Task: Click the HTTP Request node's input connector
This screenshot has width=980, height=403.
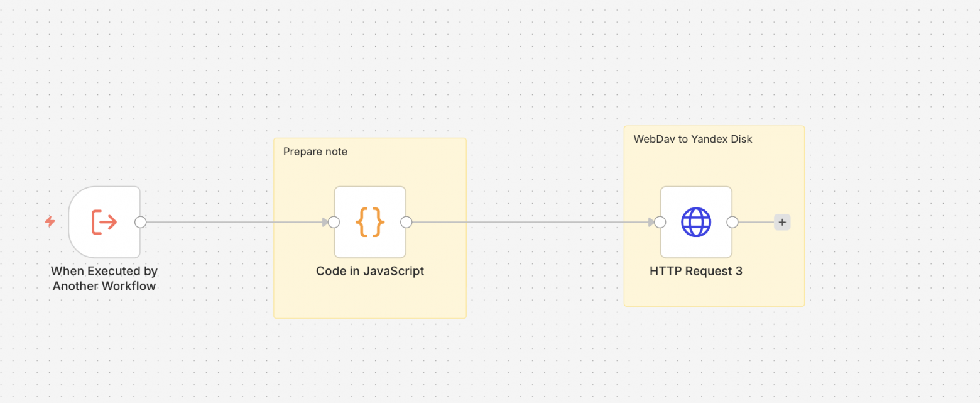Action: click(x=660, y=222)
